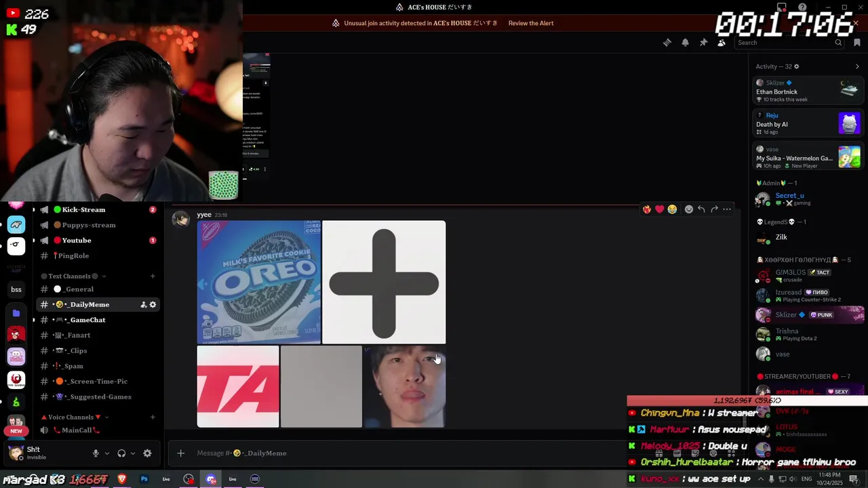Open the inbox icon in title bar
The height and width of the screenshot is (488, 868).
(x=782, y=7)
